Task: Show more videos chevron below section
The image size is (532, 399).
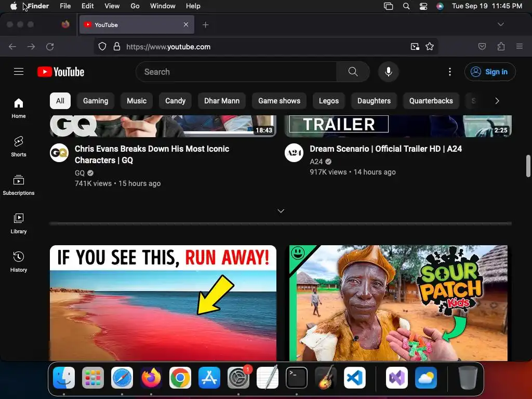Action: tap(281, 211)
